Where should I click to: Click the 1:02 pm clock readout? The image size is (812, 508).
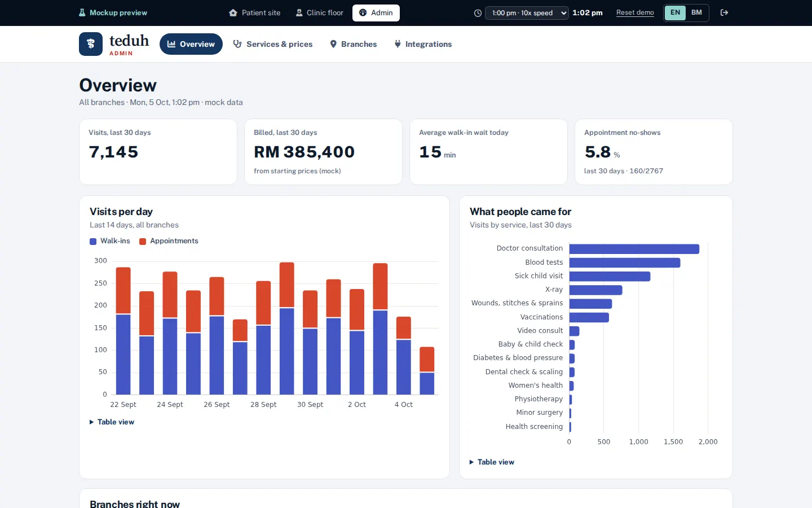tap(588, 12)
